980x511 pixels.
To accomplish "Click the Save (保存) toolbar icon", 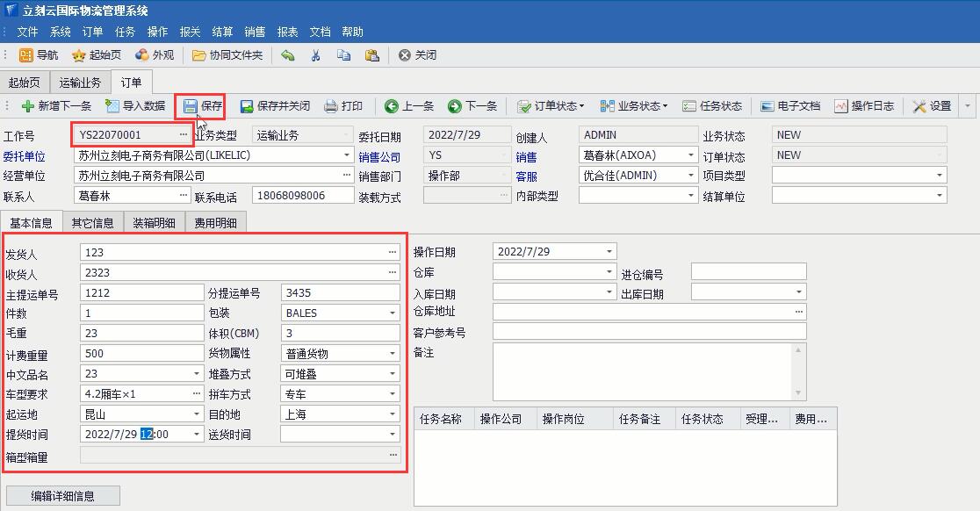I will (191, 106).
